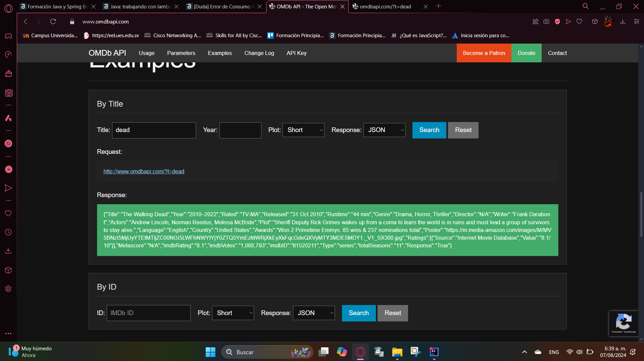Open bookmarks heart icon in sidebar

[8, 214]
